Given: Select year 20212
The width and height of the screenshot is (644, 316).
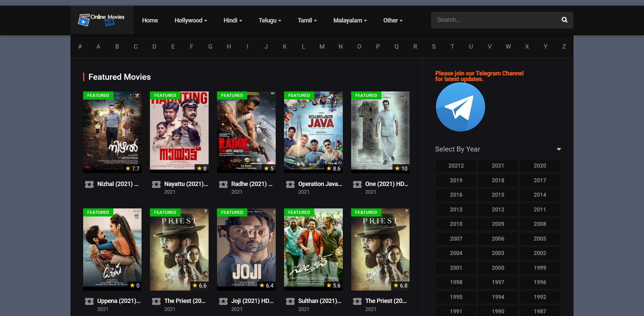Looking at the screenshot, I should coord(456,166).
